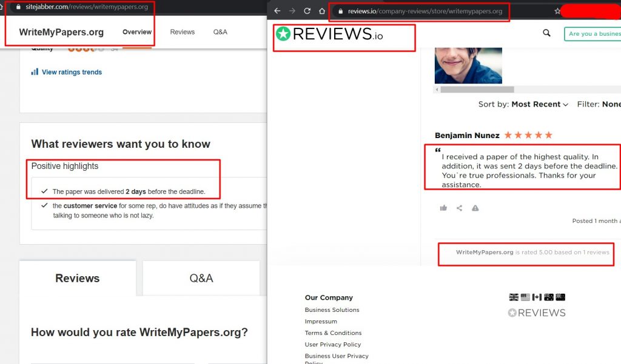The image size is (621, 364).
Task: Open Terms & Conditions footer link
Action: 333,333
